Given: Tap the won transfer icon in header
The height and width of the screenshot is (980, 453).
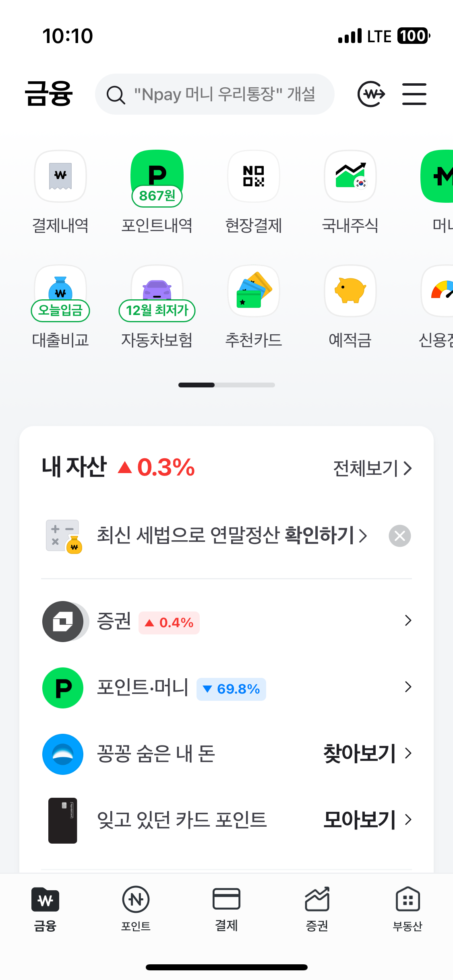Looking at the screenshot, I should coord(371,94).
